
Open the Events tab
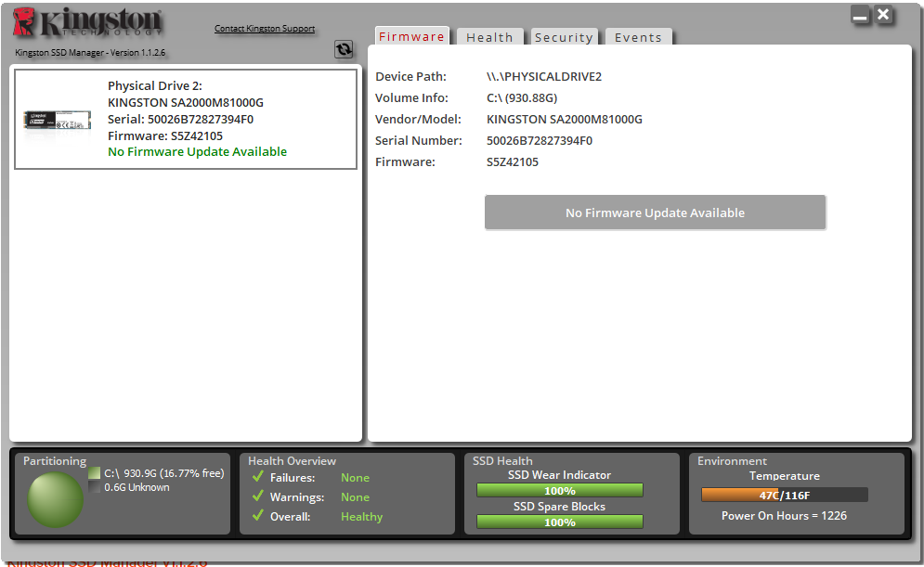click(638, 37)
